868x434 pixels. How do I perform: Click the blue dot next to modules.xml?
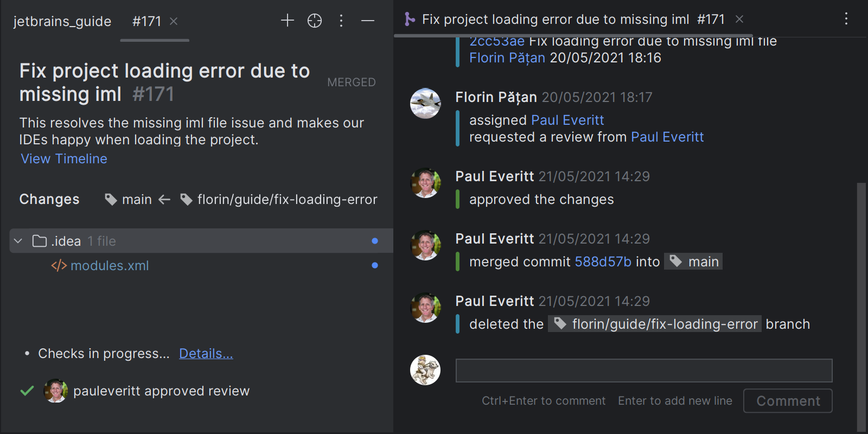[x=375, y=265]
